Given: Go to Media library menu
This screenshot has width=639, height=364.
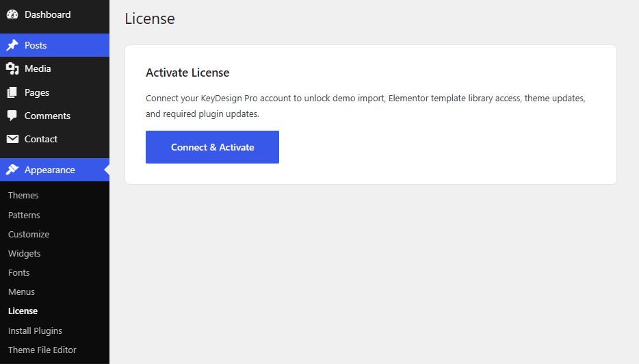Looking at the screenshot, I should [55, 68].
